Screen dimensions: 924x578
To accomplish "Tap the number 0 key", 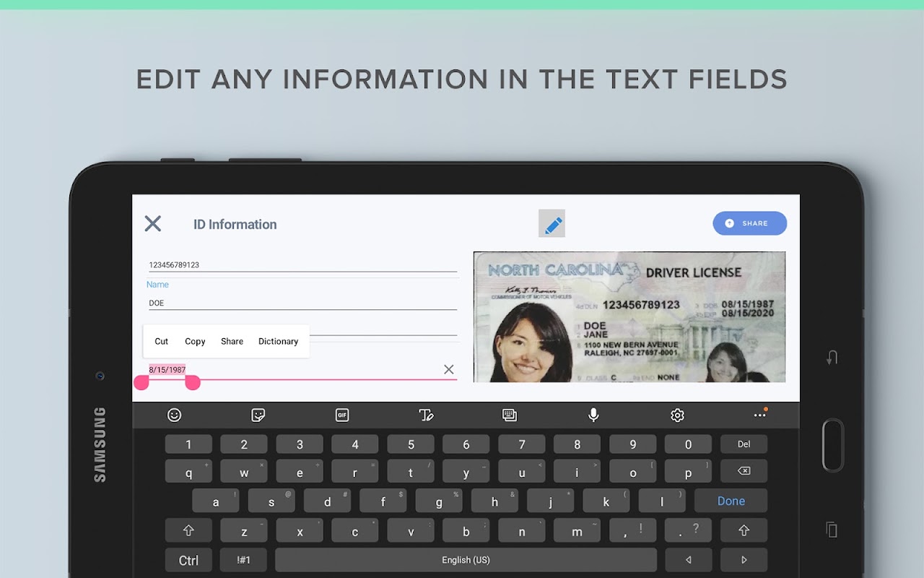I will coord(688,444).
